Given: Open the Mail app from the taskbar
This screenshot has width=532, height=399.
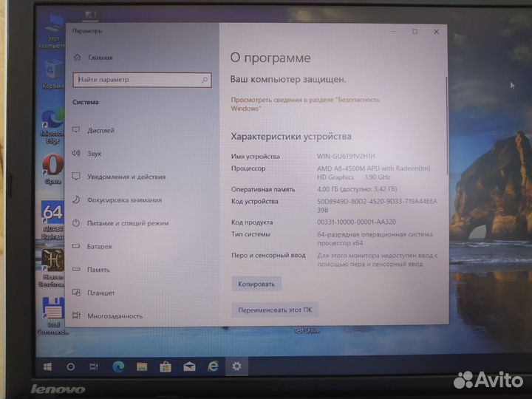Looking at the screenshot, I should [189, 366].
